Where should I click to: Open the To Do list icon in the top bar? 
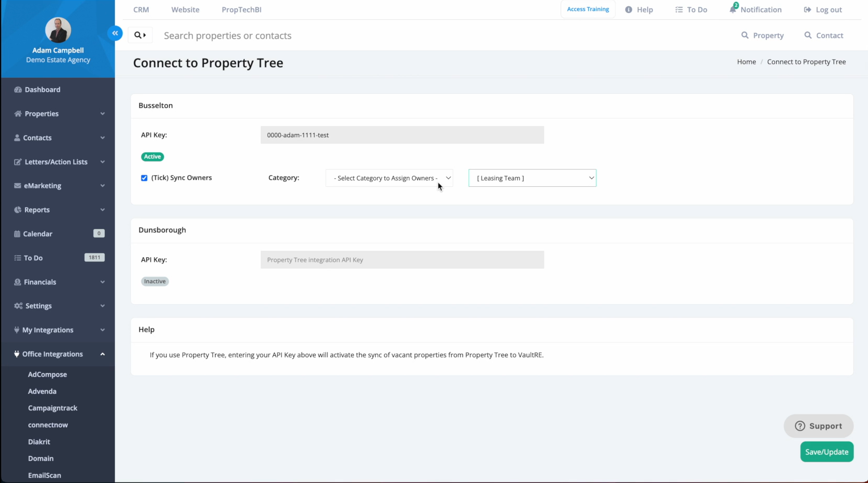coord(679,9)
